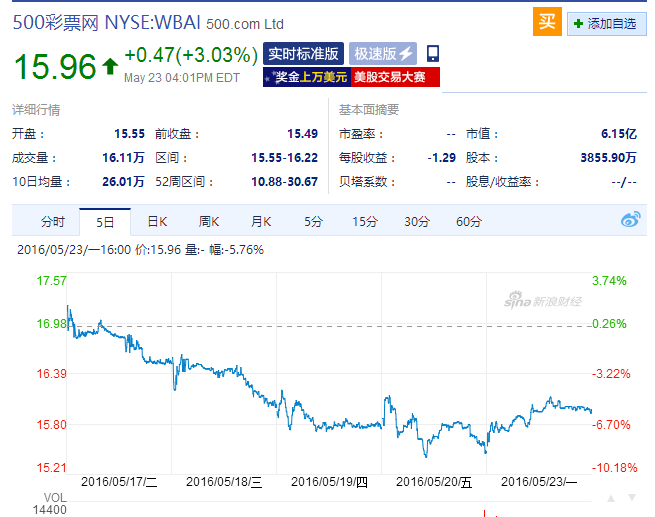Image resolution: width=655 pixels, height=517 pixels.
Task: Click the 2016/05/20/五 date label
Action: (434, 482)
